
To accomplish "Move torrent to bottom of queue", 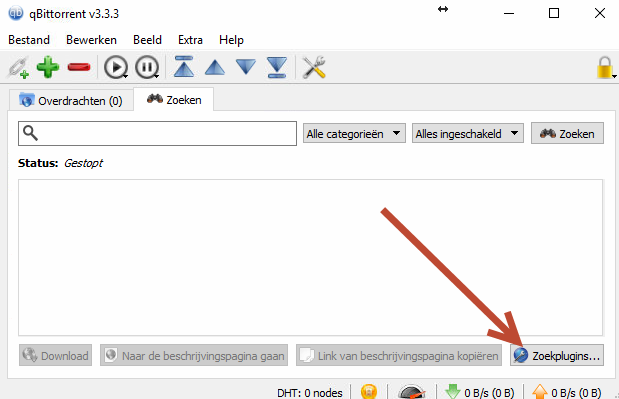I will coord(277,67).
